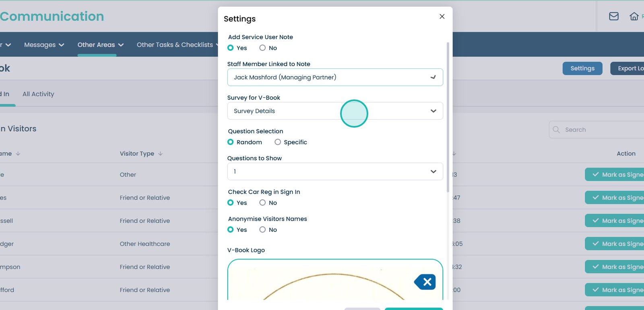Image resolution: width=644 pixels, height=310 pixels.
Task: Select No for Add Service User Note
Action: click(262, 48)
